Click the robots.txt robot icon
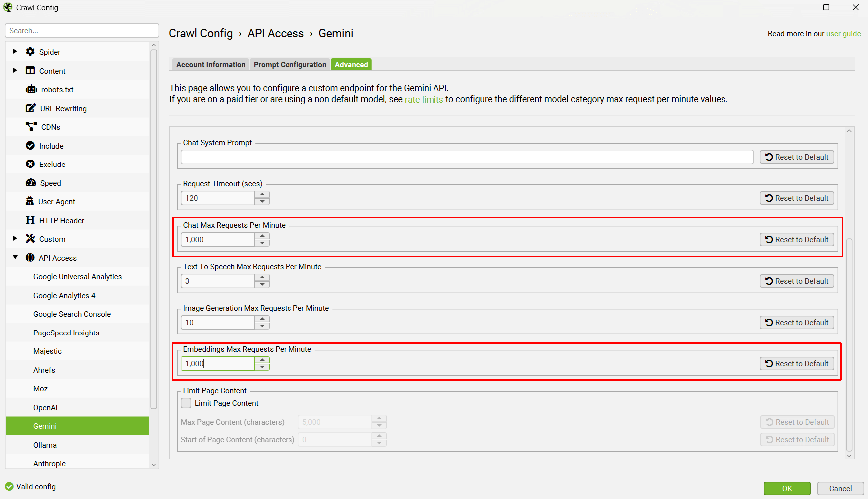The height and width of the screenshot is (499, 868). [x=31, y=89]
